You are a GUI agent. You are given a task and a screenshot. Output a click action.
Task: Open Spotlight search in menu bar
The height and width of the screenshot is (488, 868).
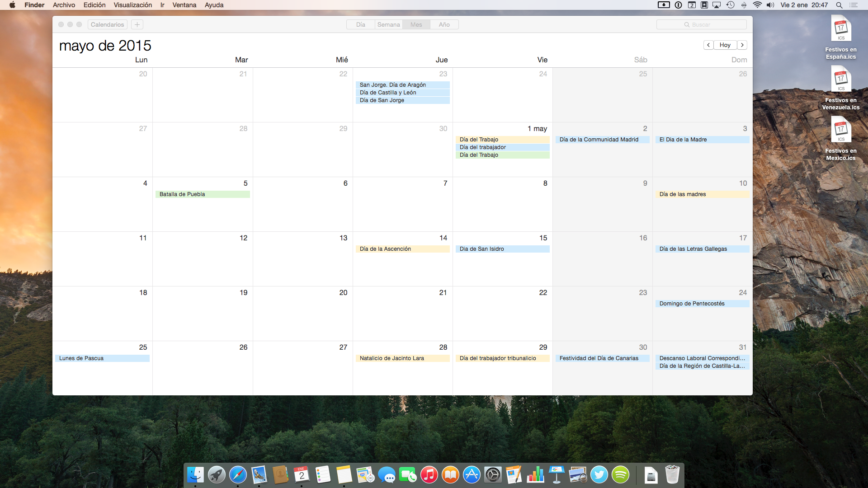click(x=839, y=5)
